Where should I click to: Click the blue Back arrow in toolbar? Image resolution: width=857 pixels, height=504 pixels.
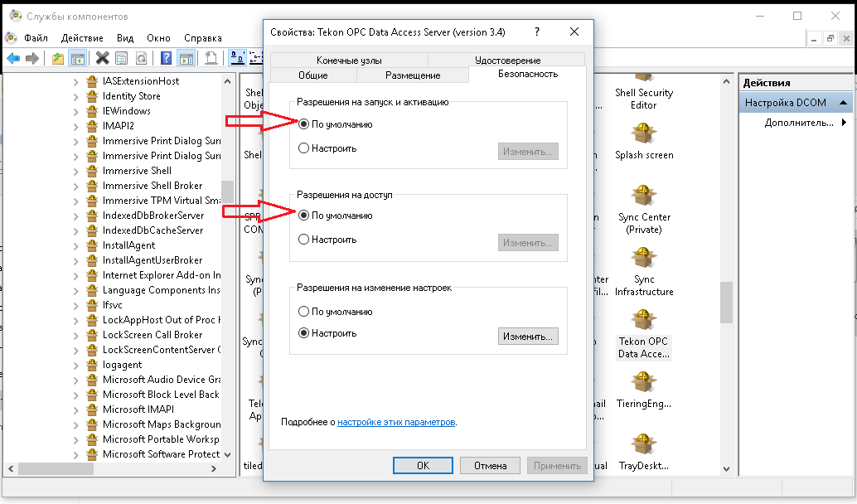pyautogui.click(x=13, y=58)
